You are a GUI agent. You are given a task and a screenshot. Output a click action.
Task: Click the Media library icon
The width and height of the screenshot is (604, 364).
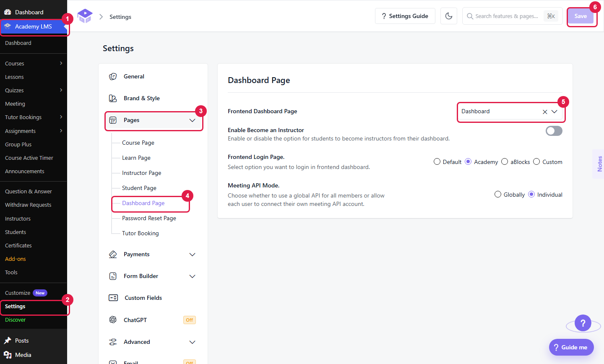coord(8,355)
